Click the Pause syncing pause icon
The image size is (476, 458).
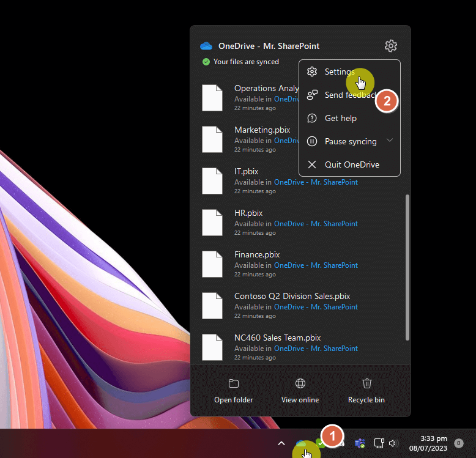coord(312,141)
